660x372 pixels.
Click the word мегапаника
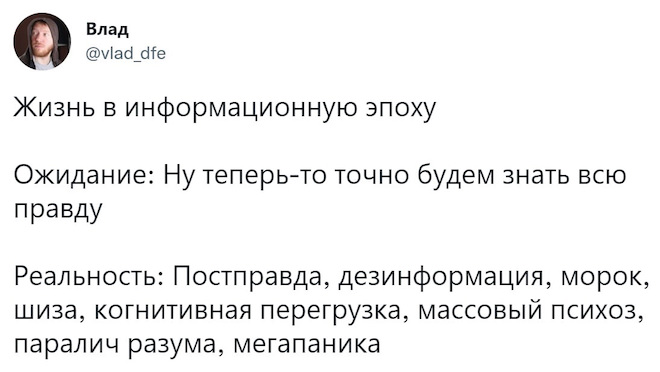click(306, 346)
